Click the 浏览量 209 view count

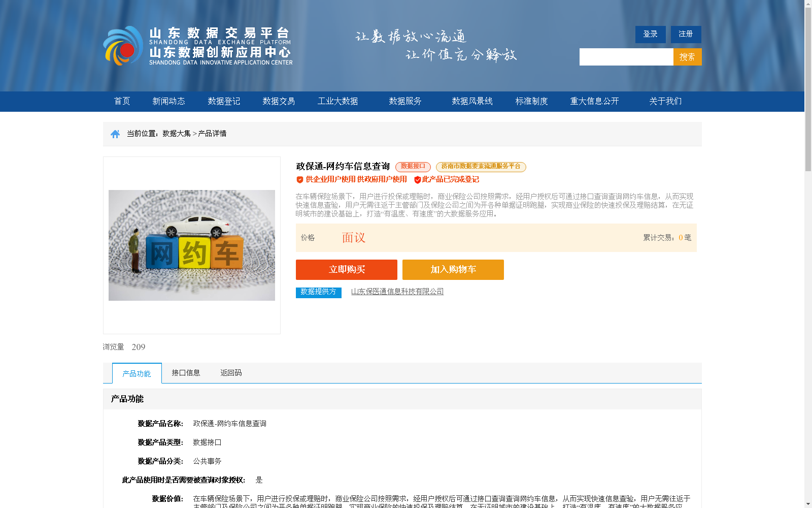[124, 347]
